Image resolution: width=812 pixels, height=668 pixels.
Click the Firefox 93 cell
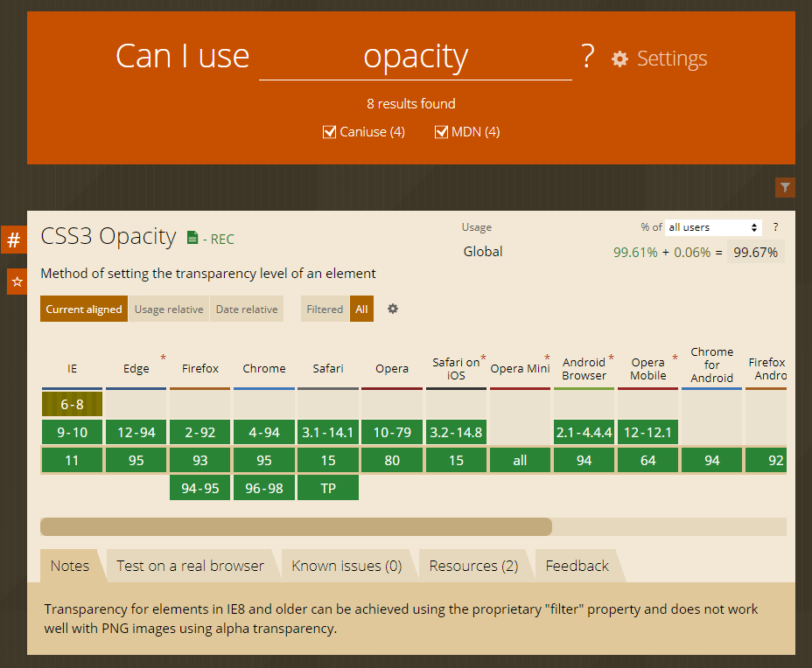click(199, 460)
